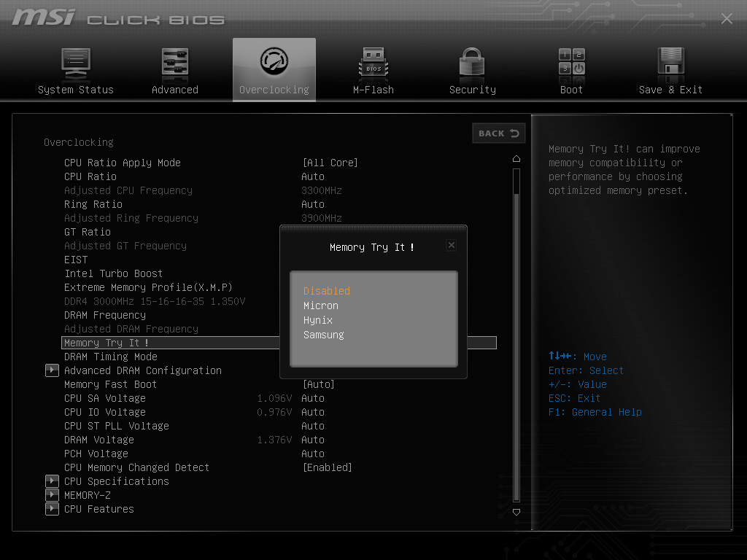Click the ESC: Exit hint
The width and height of the screenshot is (747, 560).
[575, 398]
